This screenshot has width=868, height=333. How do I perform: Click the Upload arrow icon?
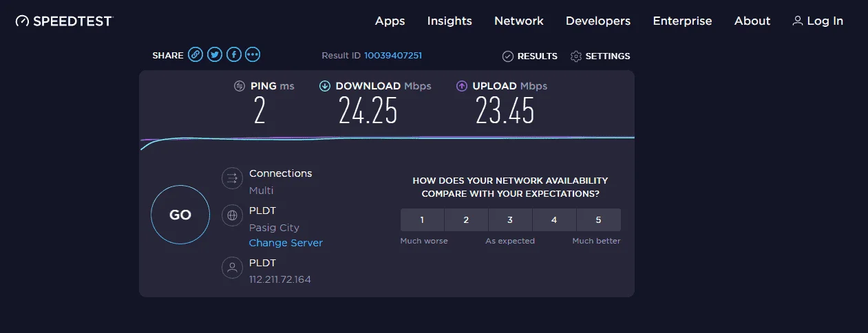462,86
